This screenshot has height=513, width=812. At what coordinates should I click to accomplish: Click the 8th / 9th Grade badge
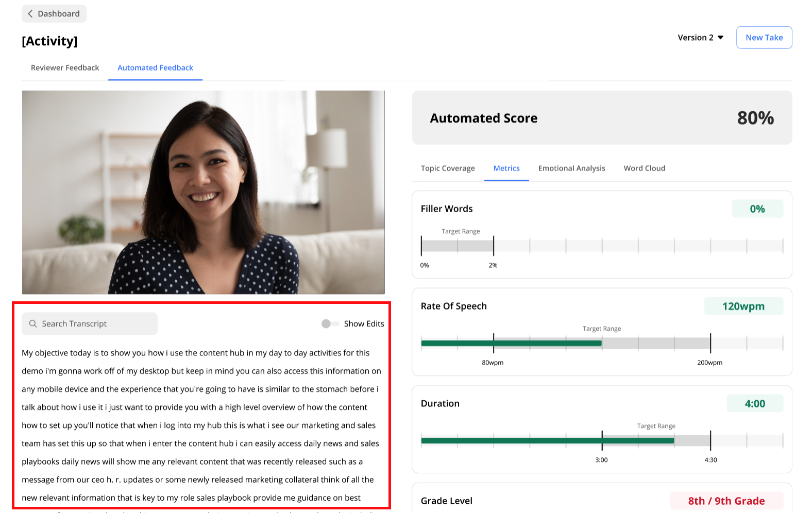tap(726, 501)
